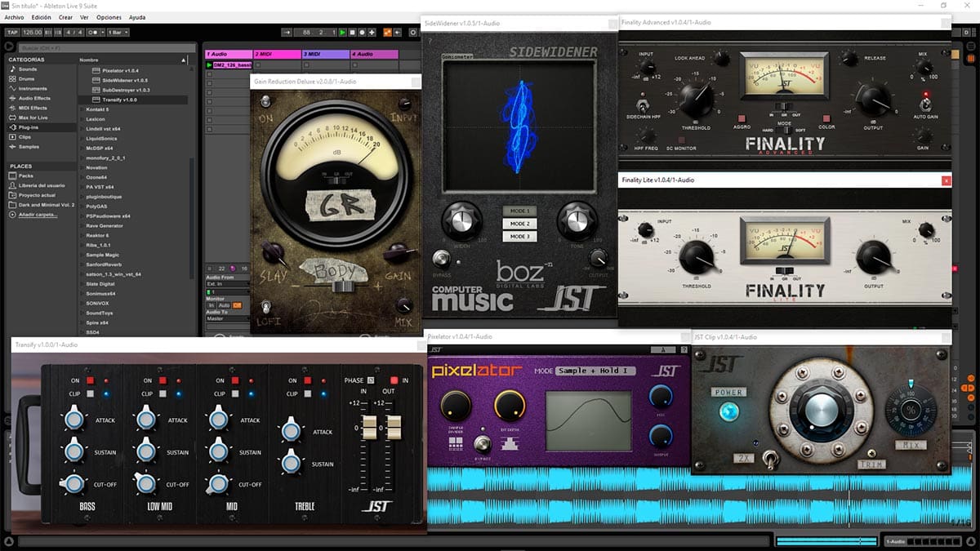Open the Drums category
This screenshot has width=980, height=551.
tap(27, 79)
